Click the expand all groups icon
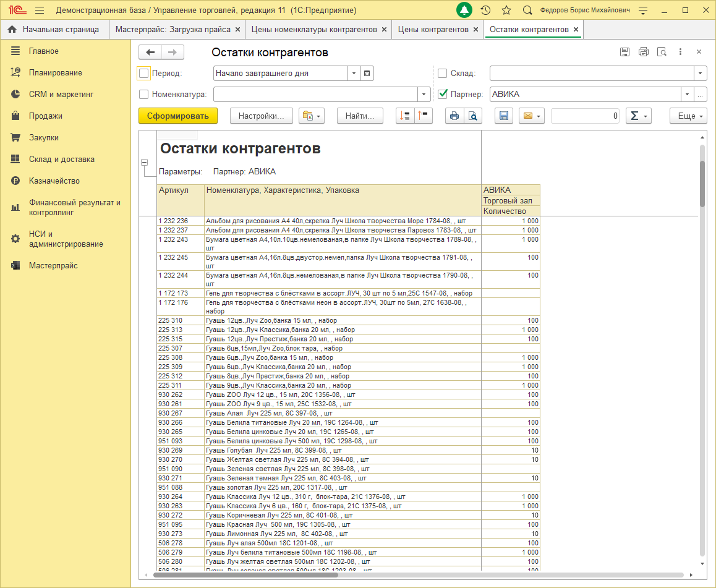The width and height of the screenshot is (716, 588). [405, 116]
